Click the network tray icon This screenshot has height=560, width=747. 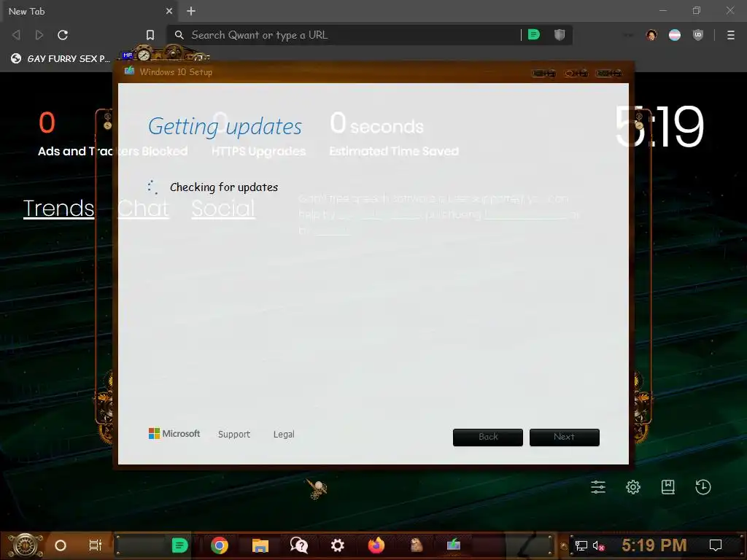pyautogui.click(x=581, y=545)
